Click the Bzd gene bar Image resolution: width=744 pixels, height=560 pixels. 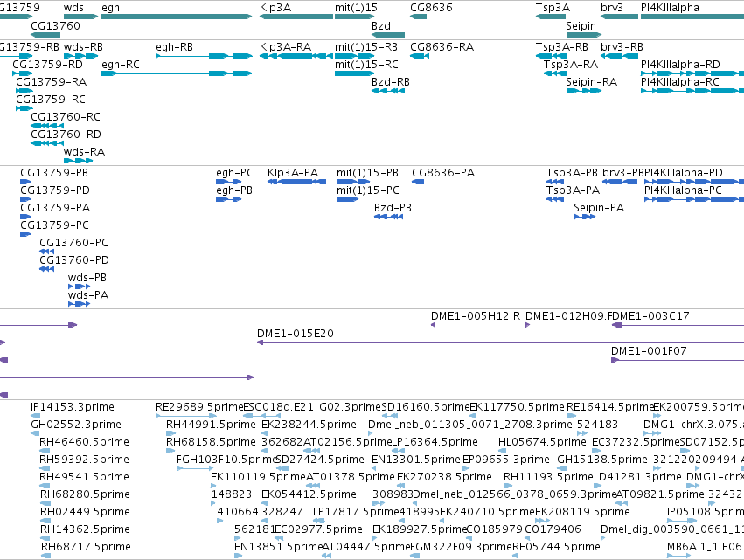click(388, 35)
